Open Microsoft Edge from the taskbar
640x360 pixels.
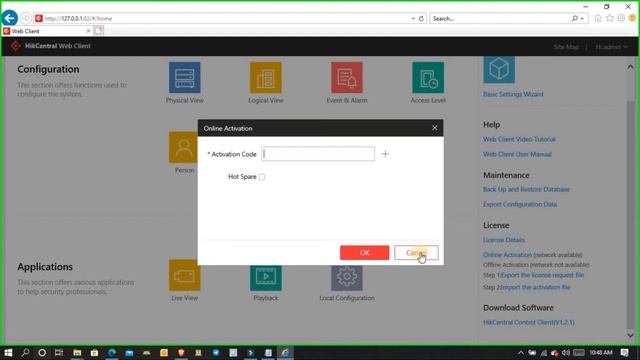tap(112, 353)
